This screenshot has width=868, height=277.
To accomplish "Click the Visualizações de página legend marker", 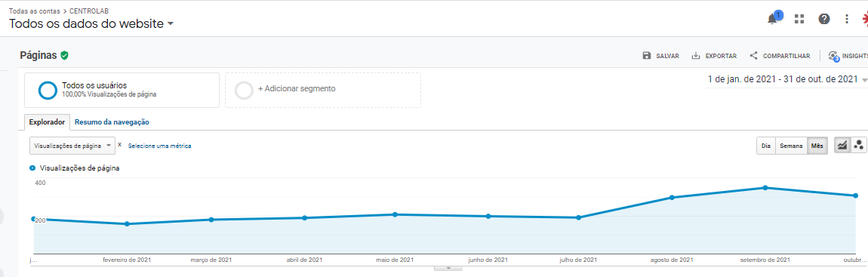I will click(32, 168).
